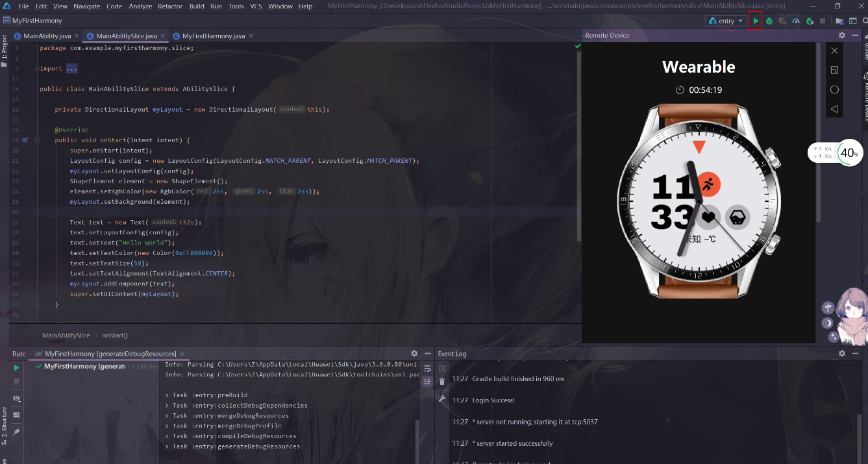Mark all Event Log entries as read
This screenshot has width=868, height=464.
442,368
